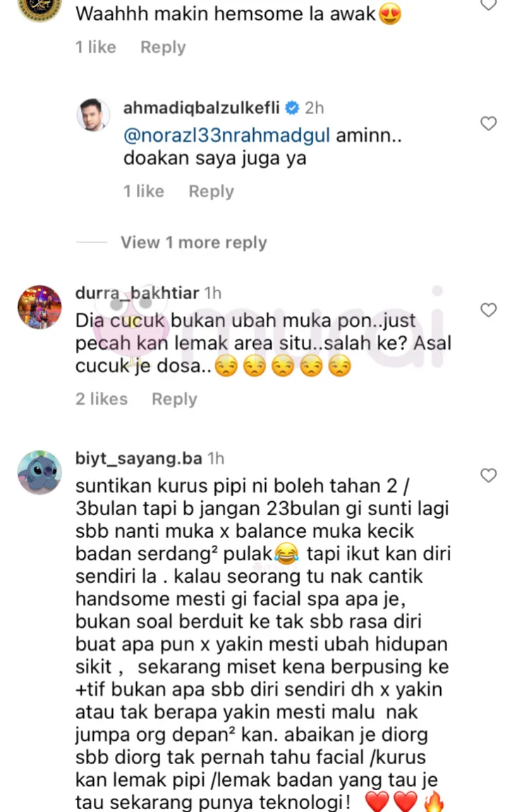The width and height of the screenshot is (529, 812).
Task: Open durra_bakhtiar's profile avatar
Action: pyautogui.click(x=40, y=307)
